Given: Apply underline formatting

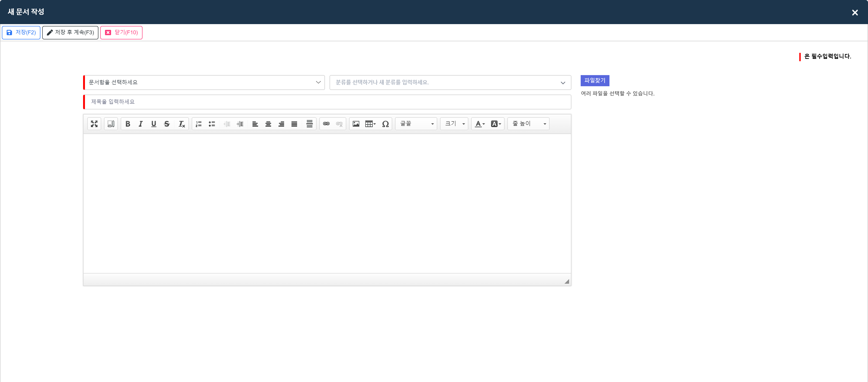Looking at the screenshot, I should tap(154, 124).
